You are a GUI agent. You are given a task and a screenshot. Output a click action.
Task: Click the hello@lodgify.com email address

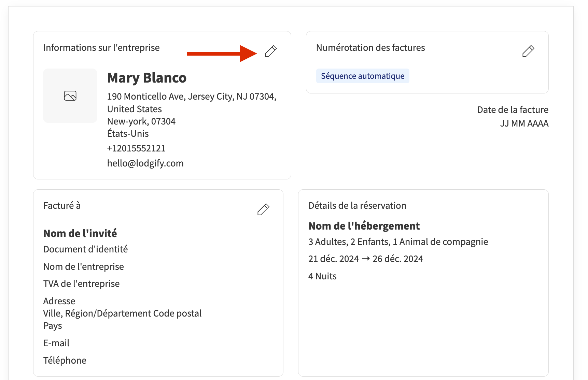(145, 163)
